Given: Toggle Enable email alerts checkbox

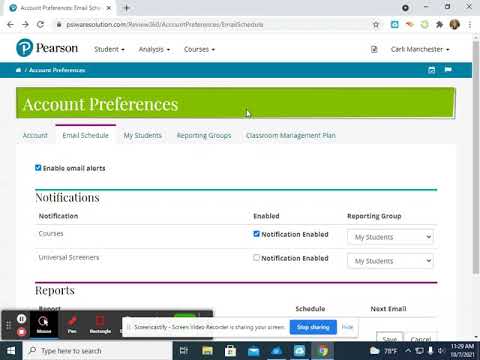Looking at the screenshot, I should point(38,168).
